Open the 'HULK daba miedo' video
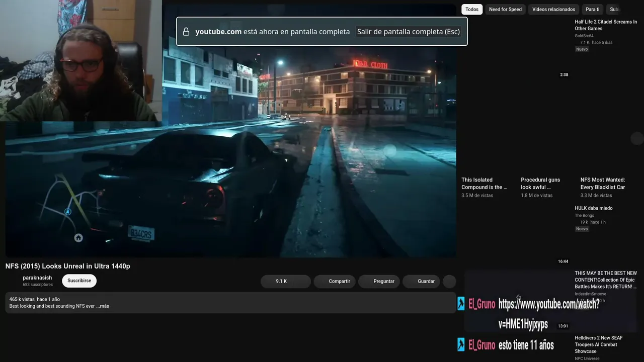644x362 pixels. pos(594,208)
